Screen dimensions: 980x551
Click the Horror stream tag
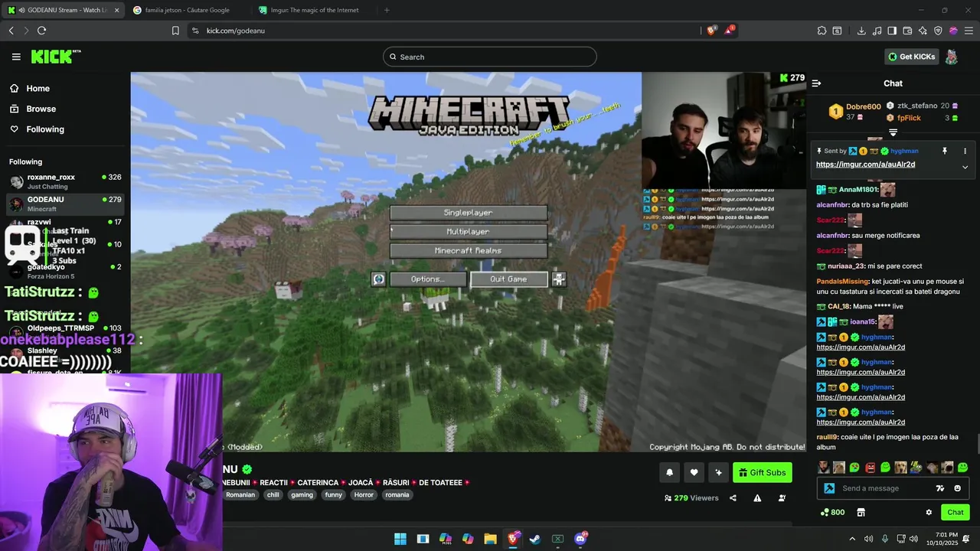364,495
